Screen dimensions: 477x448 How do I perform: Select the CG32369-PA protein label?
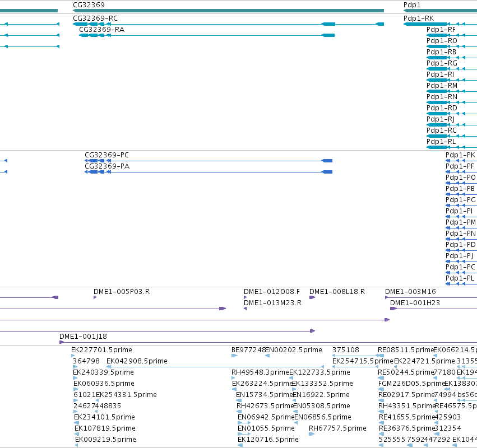pyautogui.click(x=107, y=166)
